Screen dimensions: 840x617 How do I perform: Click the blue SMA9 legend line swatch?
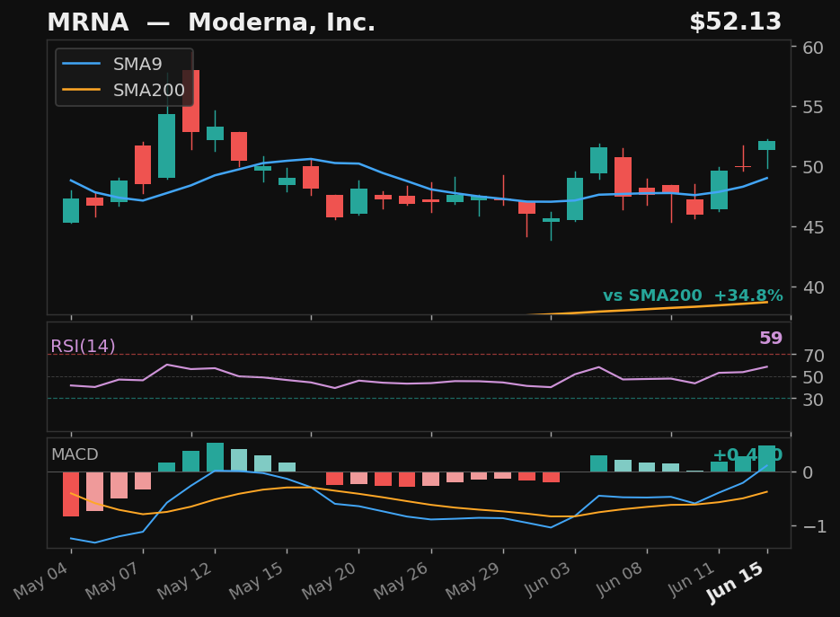[82, 64]
